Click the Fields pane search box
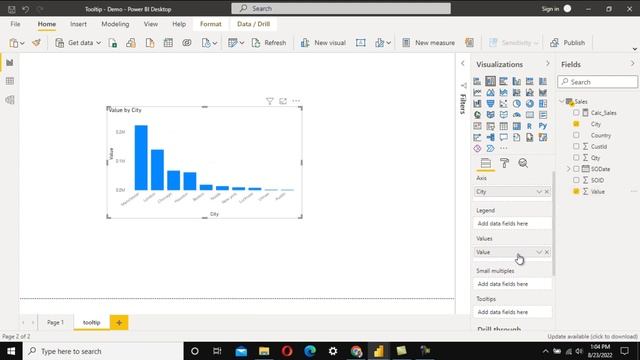This screenshot has width=640, height=360. pos(598,82)
